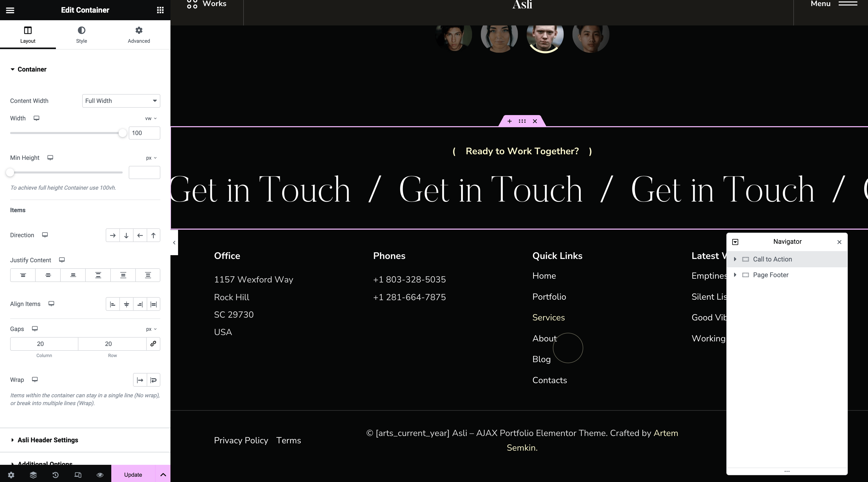Open the hamburger menu in the panel header
868x482 pixels.
(x=10, y=10)
